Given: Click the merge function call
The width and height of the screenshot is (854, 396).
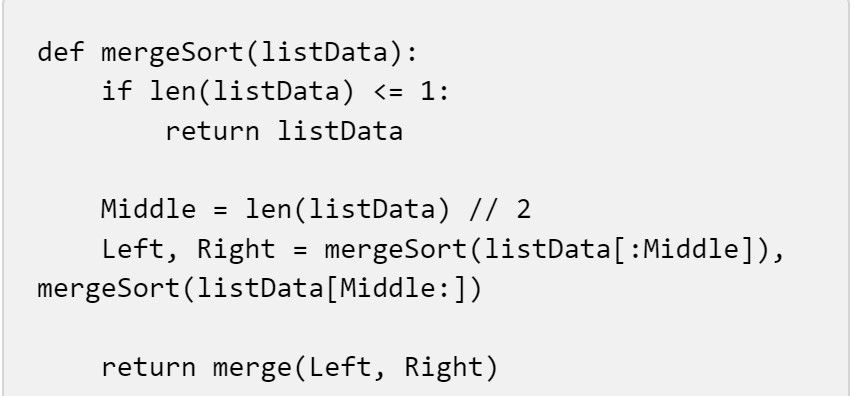Looking at the screenshot, I should [252, 369].
